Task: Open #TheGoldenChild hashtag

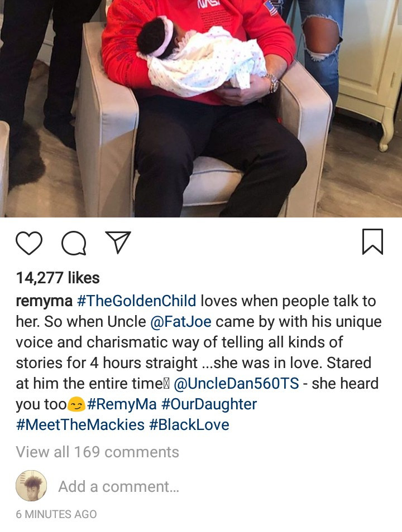Action: (x=137, y=301)
